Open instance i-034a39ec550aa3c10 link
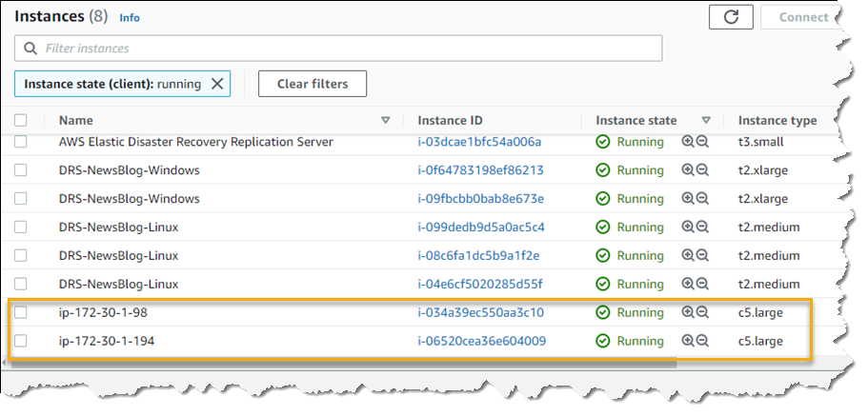 click(480, 312)
